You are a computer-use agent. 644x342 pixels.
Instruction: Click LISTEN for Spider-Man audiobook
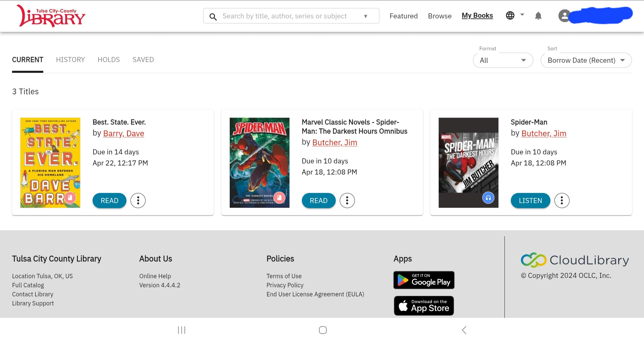click(530, 201)
